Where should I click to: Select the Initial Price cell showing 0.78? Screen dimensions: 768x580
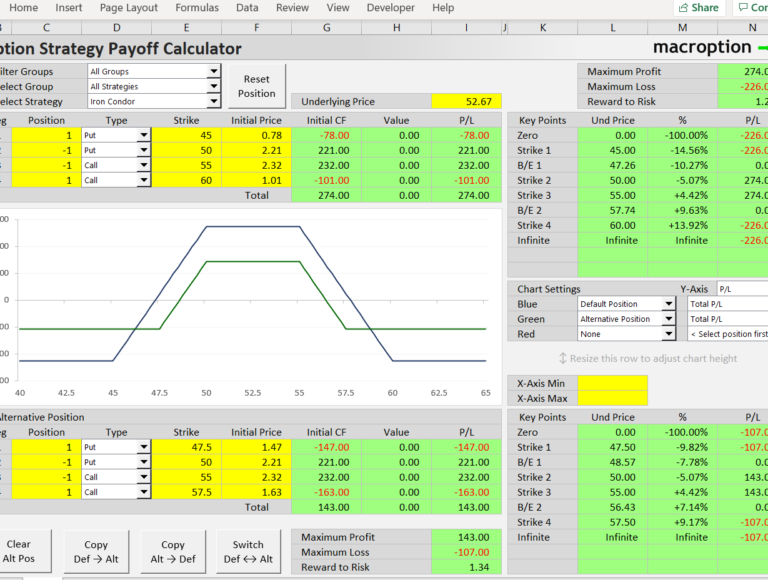(x=256, y=135)
